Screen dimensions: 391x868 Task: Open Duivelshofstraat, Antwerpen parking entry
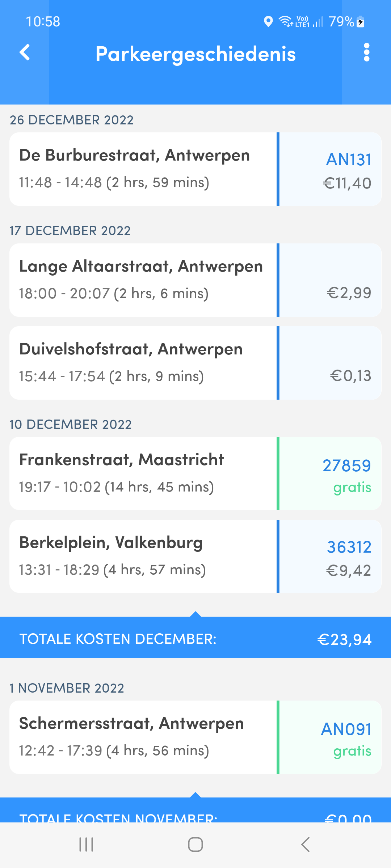coord(195,363)
